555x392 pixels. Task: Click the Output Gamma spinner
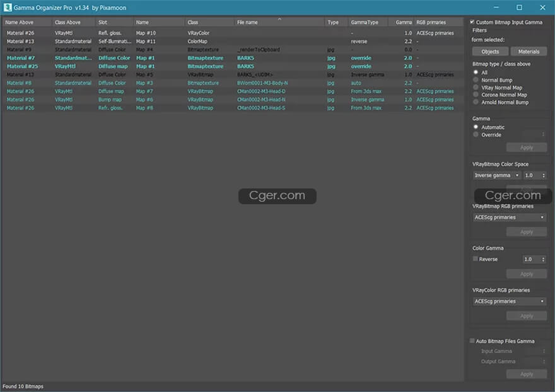(534, 361)
